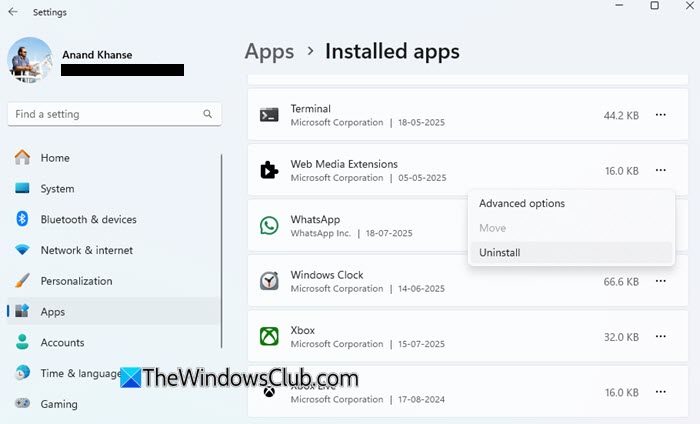
Task: Open more options for the 16.0 KB 17-08-2024 app
Action: [661, 392]
